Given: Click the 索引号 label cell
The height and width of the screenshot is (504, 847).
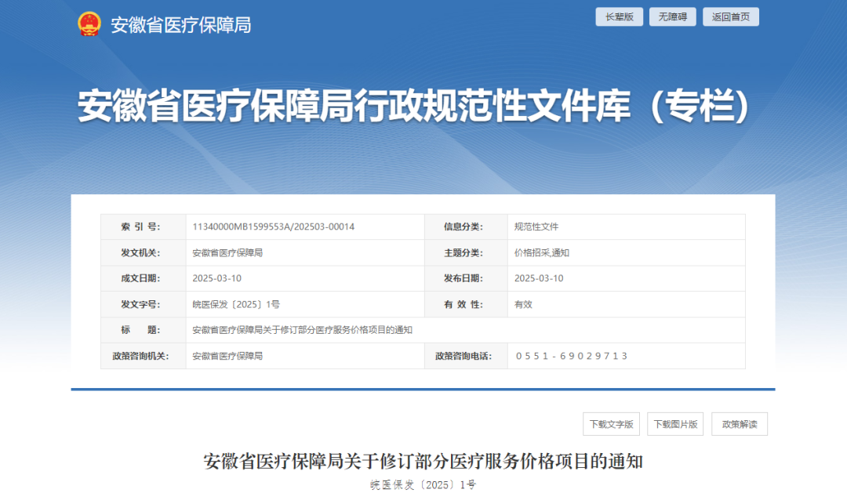Looking at the screenshot, I should coord(144,227).
